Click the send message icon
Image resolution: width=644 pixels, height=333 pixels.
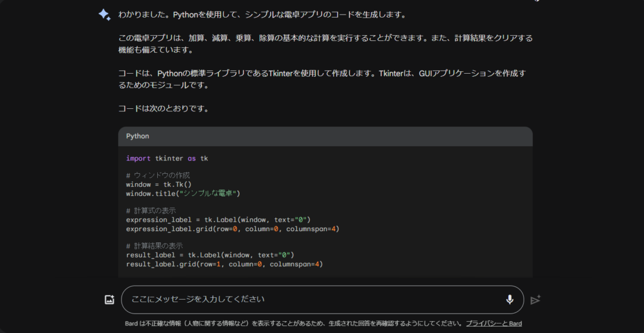click(535, 300)
